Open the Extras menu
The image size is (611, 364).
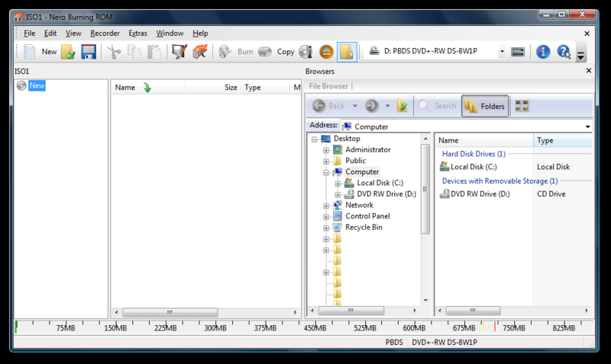click(x=138, y=33)
